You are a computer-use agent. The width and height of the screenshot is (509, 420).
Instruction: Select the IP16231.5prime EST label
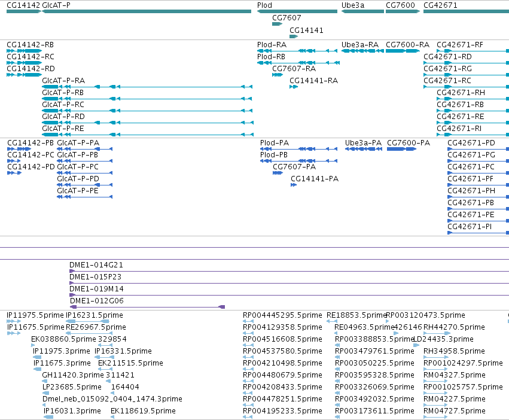95,315
